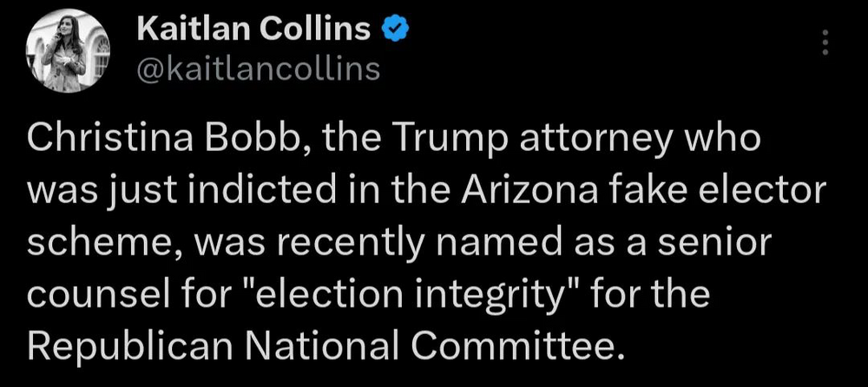Open the three-dot more options menu
The width and height of the screenshot is (868, 387).
825,42
